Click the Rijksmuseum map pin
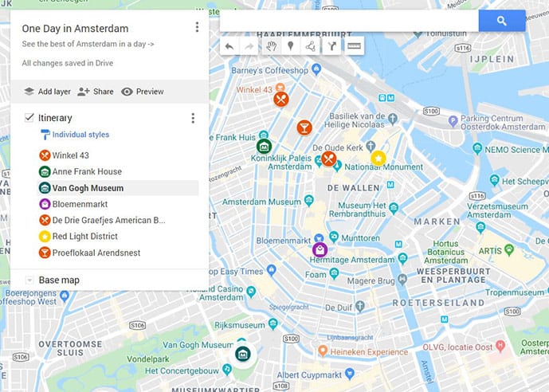 click(x=273, y=323)
